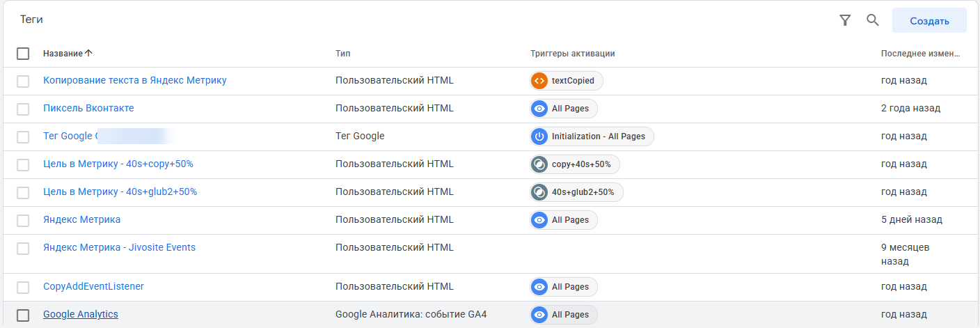Check the box for Google Analytics
This screenshot has width=980, height=328.
(23, 315)
